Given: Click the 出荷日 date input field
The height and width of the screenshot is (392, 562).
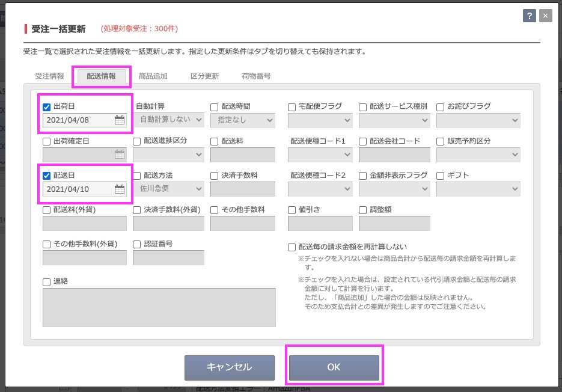Looking at the screenshot, I should point(77,120).
